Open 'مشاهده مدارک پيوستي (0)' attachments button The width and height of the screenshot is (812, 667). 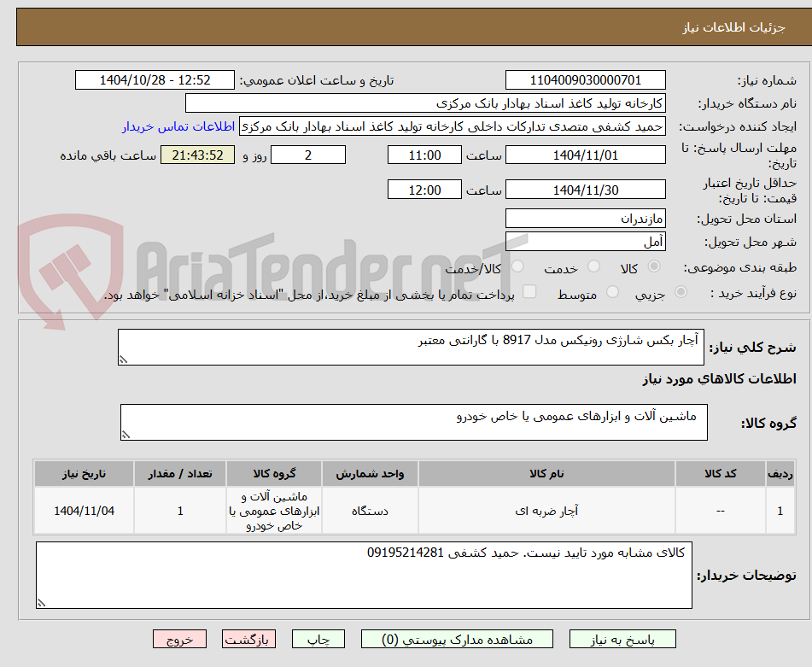pyautogui.click(x=457, y=639)
